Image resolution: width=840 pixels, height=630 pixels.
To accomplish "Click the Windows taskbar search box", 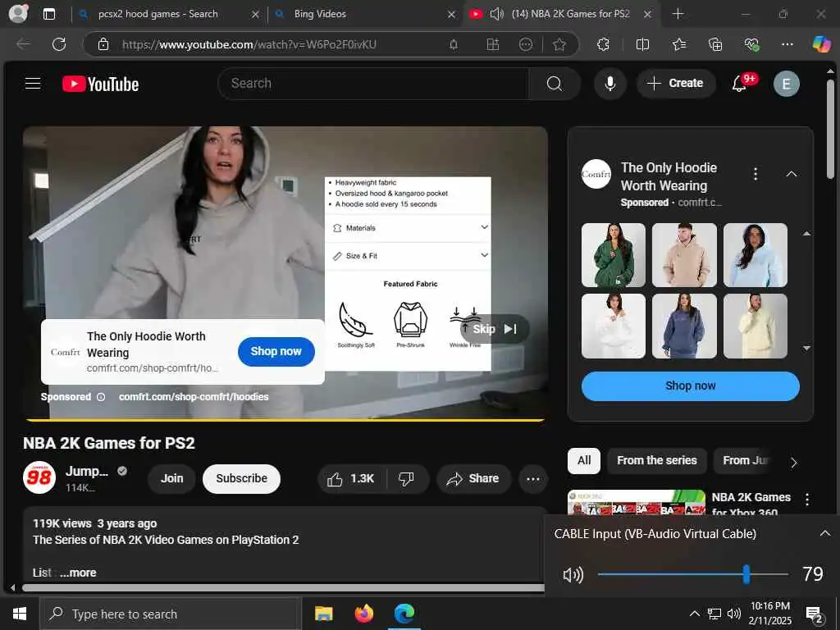I will click(x=171, y=614).
